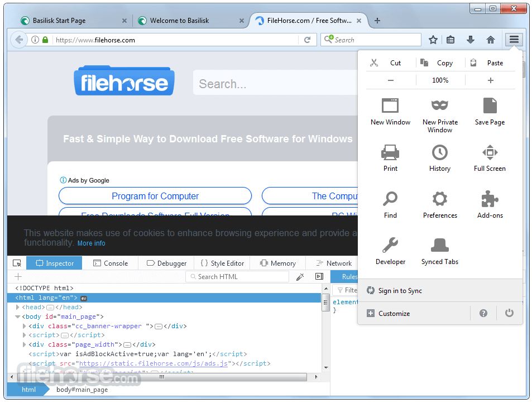This screenshot has height=403, width=532.
Task: Choose Save Page in menu
Action: point(490,112)
